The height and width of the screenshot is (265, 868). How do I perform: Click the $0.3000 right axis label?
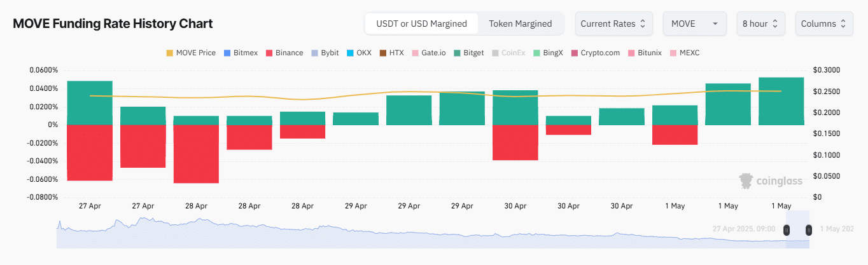click(x=827, y=70)
